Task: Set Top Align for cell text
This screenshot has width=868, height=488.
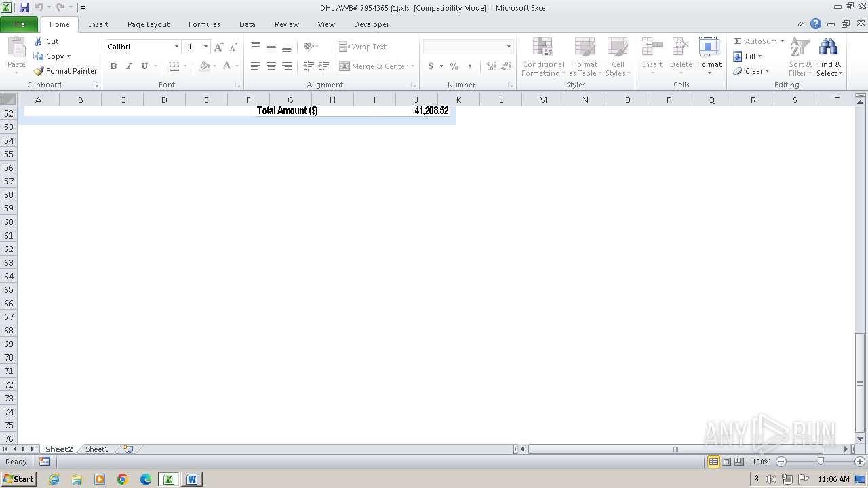Action: (x=256, y=47)
